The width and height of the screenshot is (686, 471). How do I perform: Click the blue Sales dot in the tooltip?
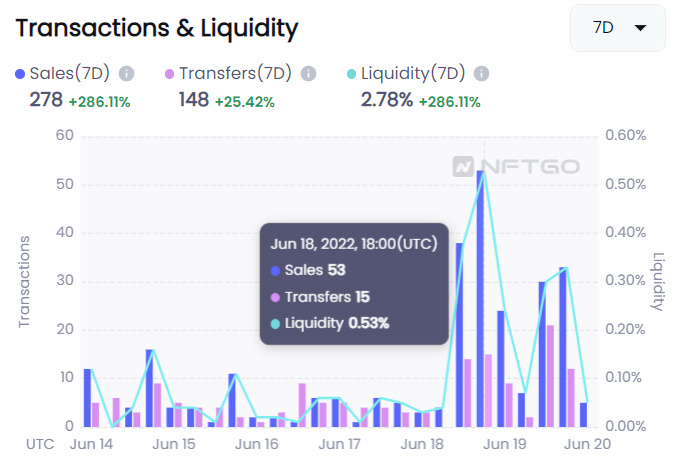[x=276, y=270]
